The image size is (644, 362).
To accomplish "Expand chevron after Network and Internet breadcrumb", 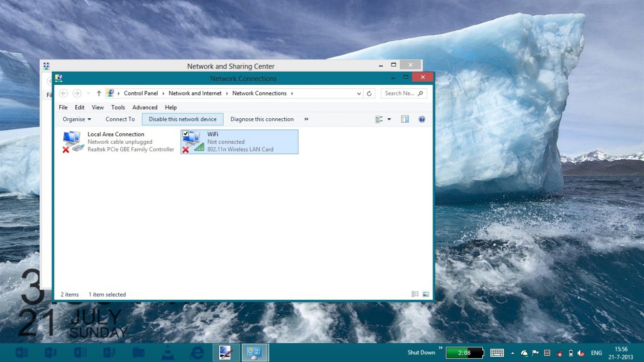I will (227, 94).
